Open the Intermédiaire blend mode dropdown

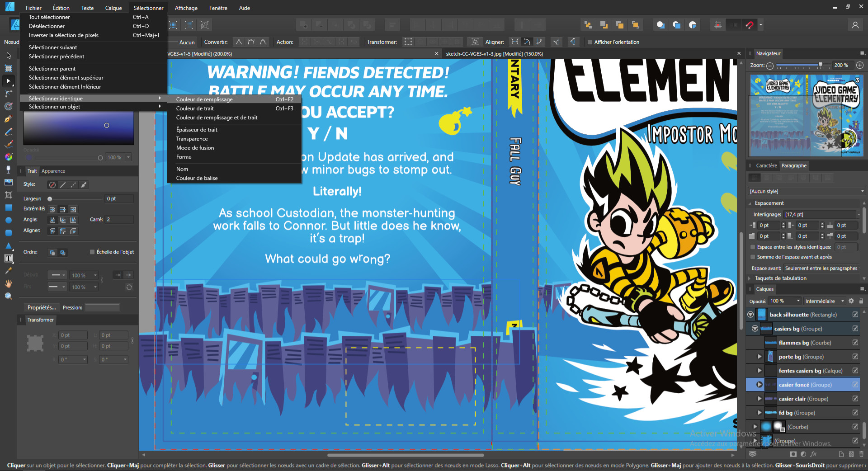pyautogui.click(x=825, y=301)
